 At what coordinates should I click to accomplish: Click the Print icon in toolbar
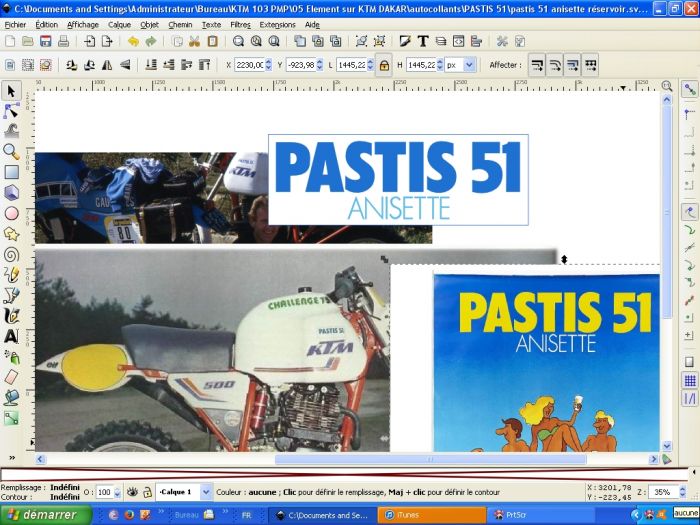pos(63,41)
